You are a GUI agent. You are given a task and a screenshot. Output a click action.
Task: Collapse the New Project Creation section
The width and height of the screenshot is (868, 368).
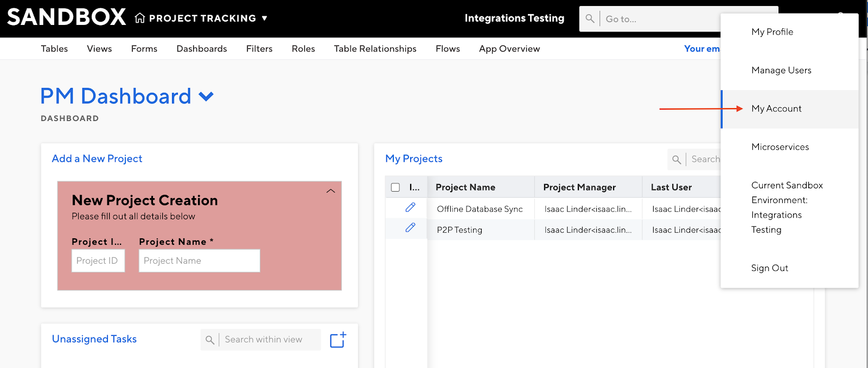[330, 192]
